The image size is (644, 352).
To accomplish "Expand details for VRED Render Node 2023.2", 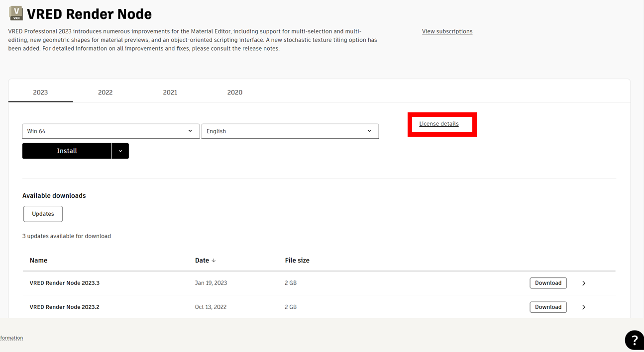I will 583,307.
